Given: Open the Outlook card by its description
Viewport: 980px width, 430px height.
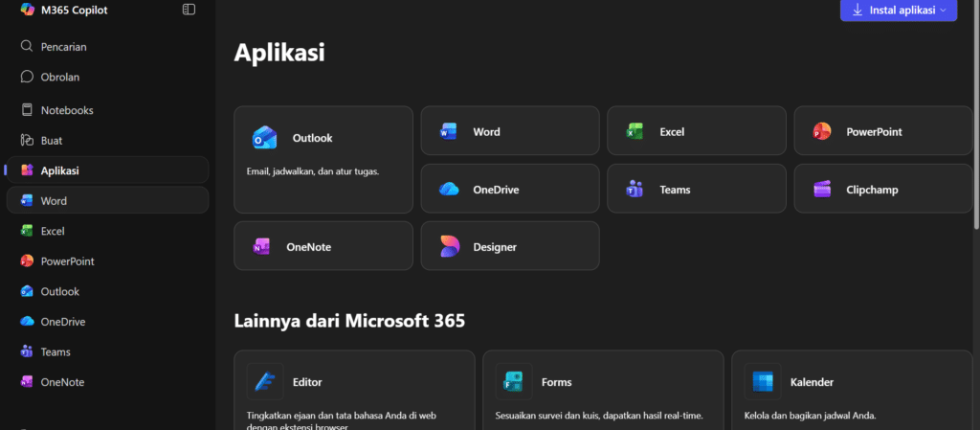Looking at the screenshot, I should coord(313,171).
